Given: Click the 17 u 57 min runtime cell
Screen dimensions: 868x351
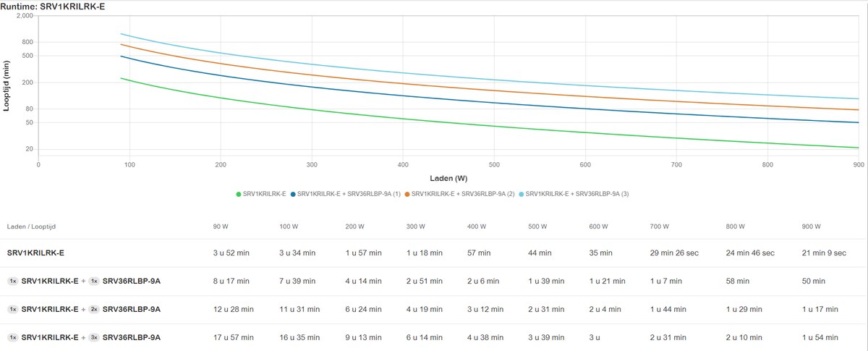Looking at the screenshot, I should pos(233,337).
